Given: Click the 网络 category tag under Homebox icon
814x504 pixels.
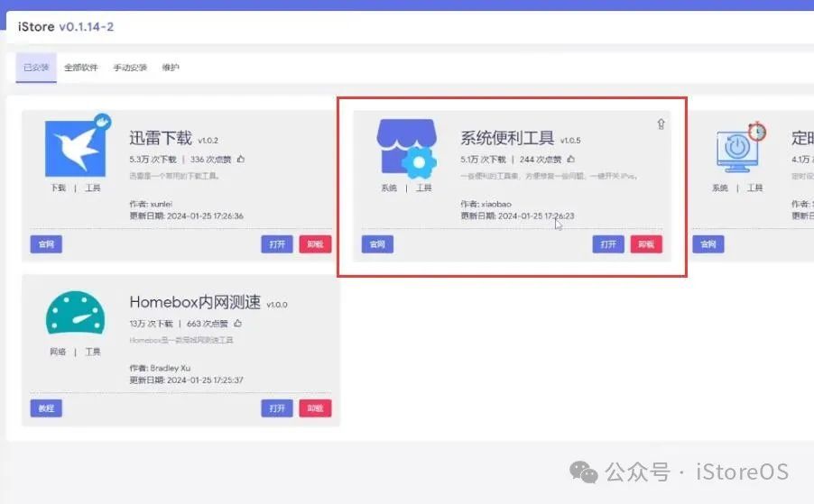Looking at the screenshot, I should coord(58,352).
